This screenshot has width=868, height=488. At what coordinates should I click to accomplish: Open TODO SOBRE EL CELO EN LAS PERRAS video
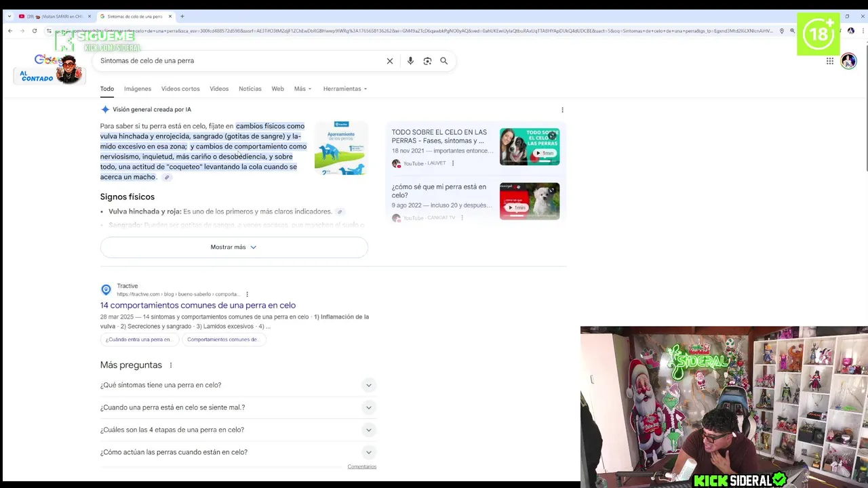pos(439,136)
